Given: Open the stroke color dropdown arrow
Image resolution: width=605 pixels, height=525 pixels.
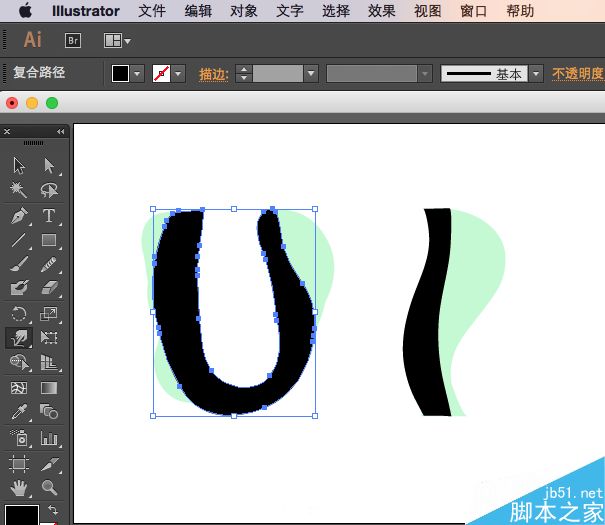Looking at the screenshot, I should pos(178,73).
